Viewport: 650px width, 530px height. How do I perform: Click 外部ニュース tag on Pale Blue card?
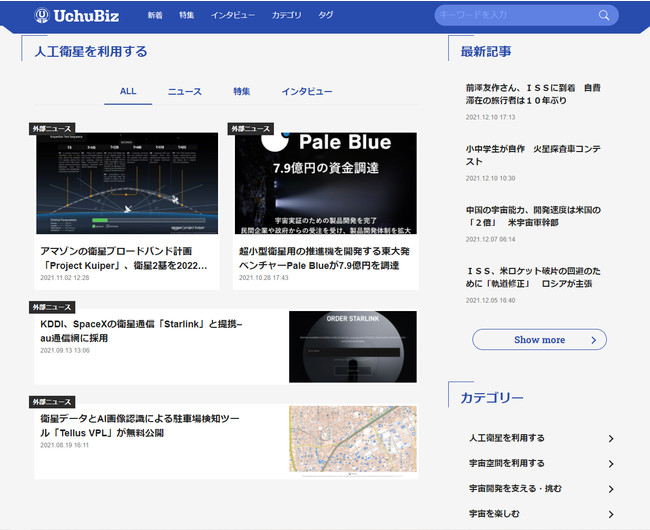tap(251, 129)
